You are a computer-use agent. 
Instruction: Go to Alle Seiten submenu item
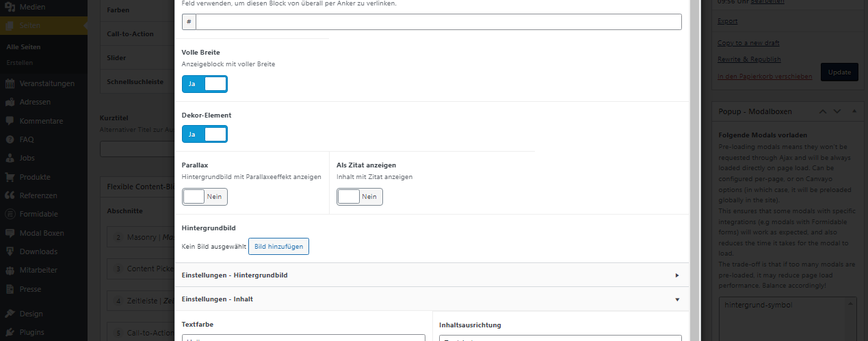tap(24, 47)
